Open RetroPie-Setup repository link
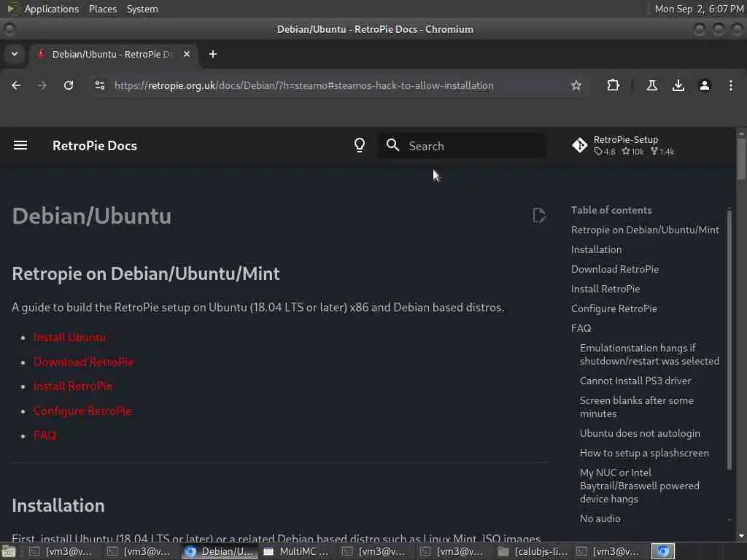Viewport: 747px width, 560px height. [x=623, y=145]
